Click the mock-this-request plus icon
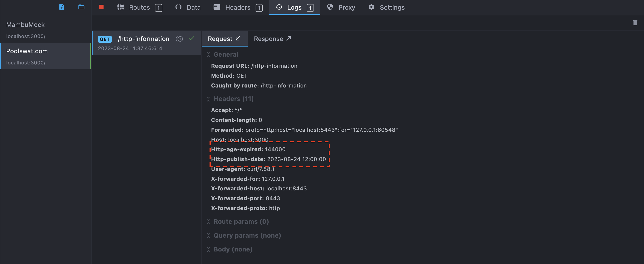The height and width of the screenshot is (264, 644). pyautogui.click(x=179, y=39)
